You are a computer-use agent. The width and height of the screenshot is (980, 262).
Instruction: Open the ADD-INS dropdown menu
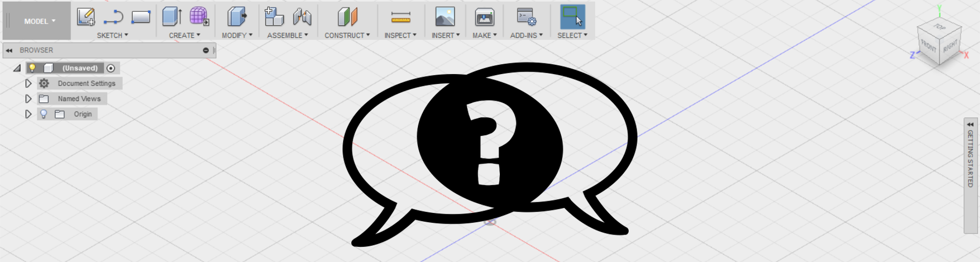[x=527, y=35]
